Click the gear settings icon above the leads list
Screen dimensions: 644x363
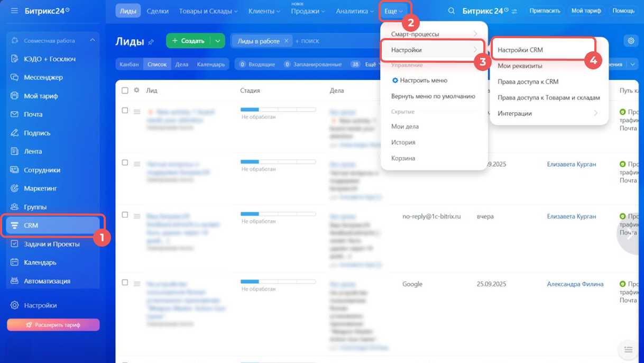point(630,41)
